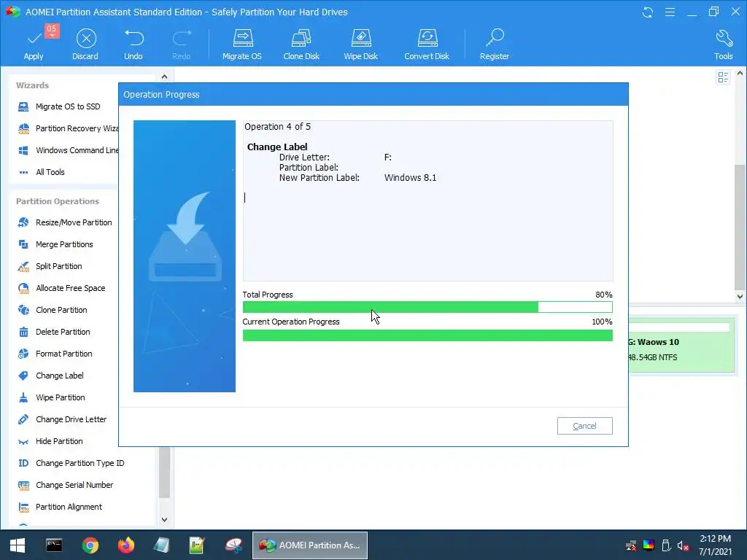Click the 'Windows 8.1' new label text
The image size is (747, 560).
pyautogui.click(x=410, y=178)
